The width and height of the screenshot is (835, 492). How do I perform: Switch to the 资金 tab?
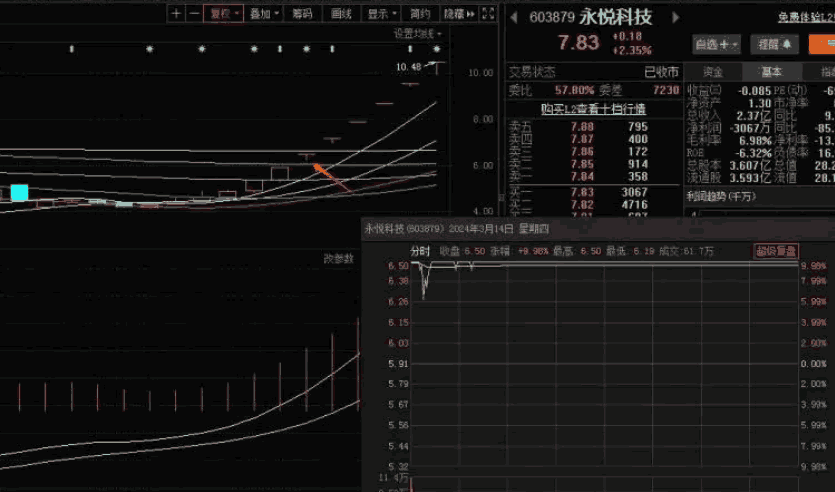point(713,72)
